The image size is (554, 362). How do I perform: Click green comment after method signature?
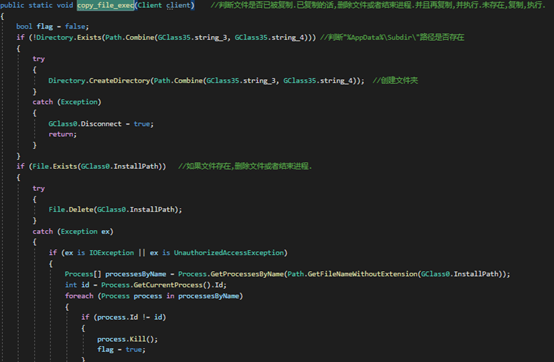tap(378, 5)
